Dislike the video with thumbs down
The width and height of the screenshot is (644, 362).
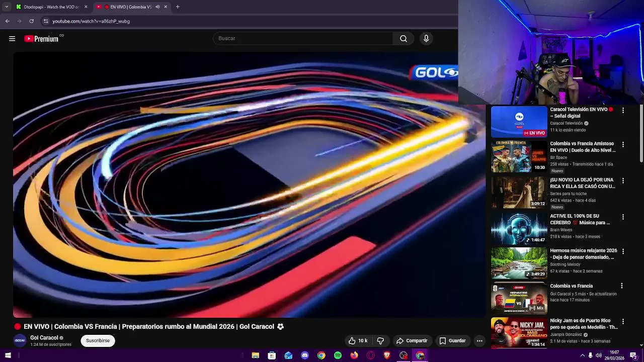coord(381,341)
